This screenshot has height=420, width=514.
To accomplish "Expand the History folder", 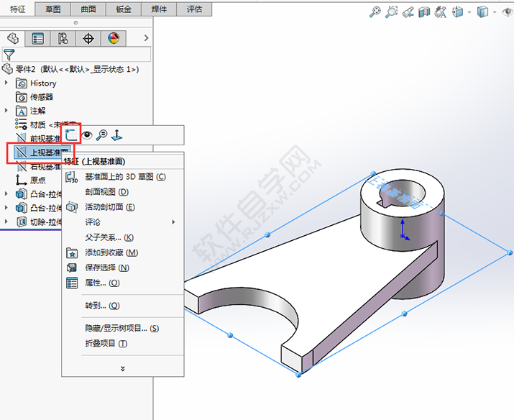I will click(6, 83).
